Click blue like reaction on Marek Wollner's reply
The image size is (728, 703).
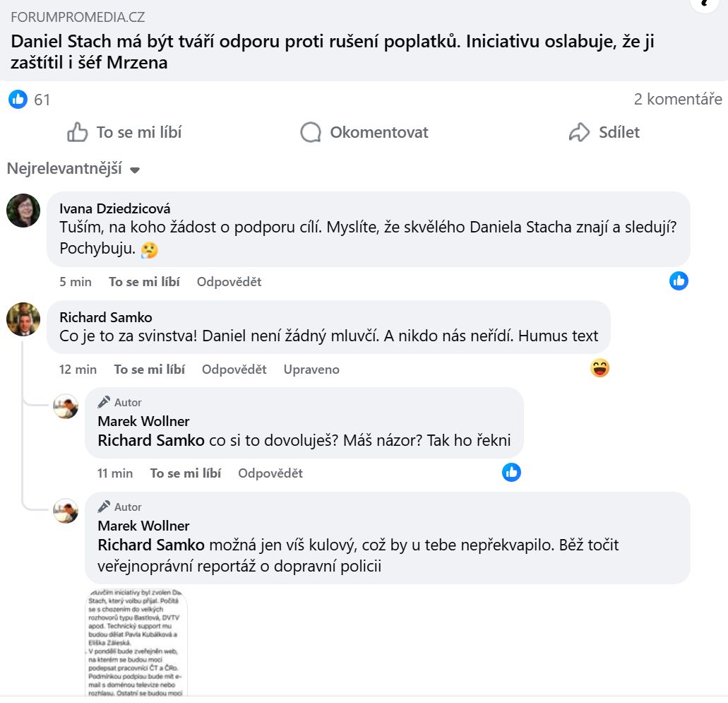click(x=511, y=472)
